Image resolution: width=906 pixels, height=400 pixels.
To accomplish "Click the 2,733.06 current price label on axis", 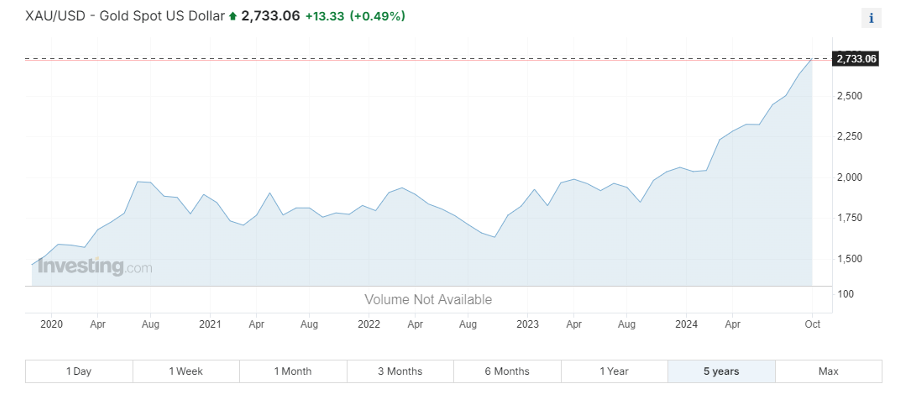I will 856,59.
